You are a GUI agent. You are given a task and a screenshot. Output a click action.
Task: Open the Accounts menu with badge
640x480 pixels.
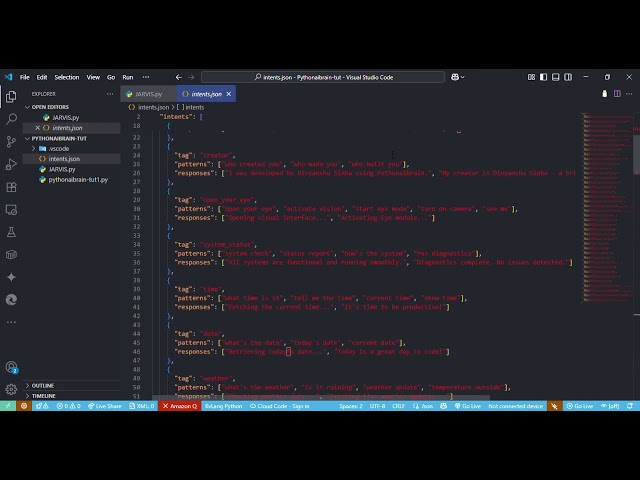pos(11,367)
